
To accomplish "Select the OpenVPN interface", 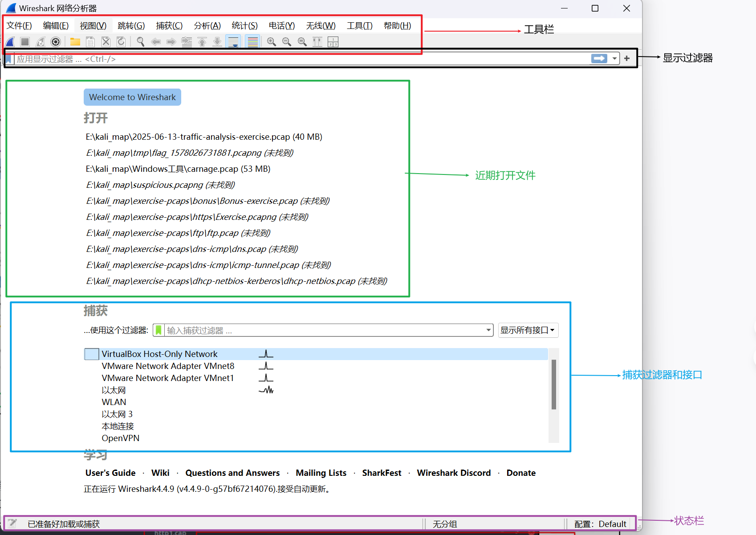I will click(316, 438).
